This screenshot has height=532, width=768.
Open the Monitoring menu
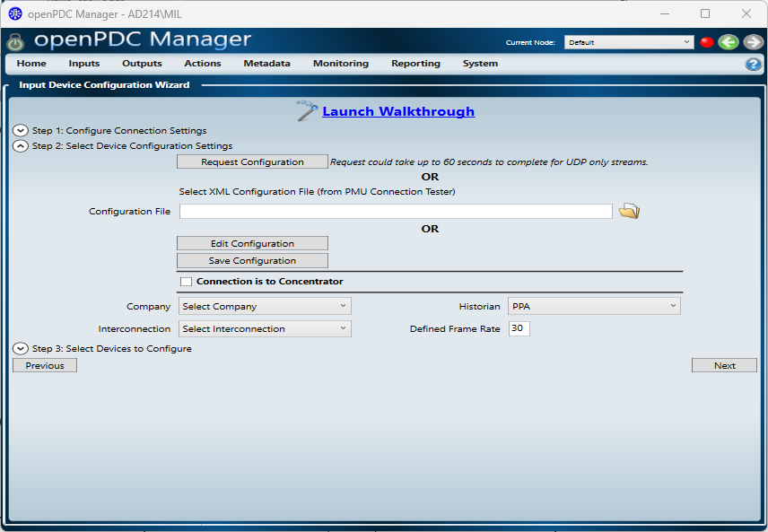340,64
